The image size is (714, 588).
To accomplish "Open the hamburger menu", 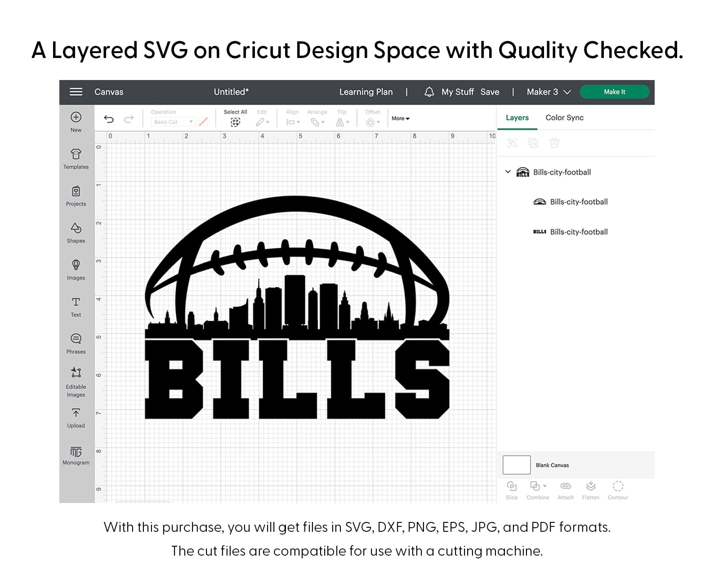I will tap(76, 92).
